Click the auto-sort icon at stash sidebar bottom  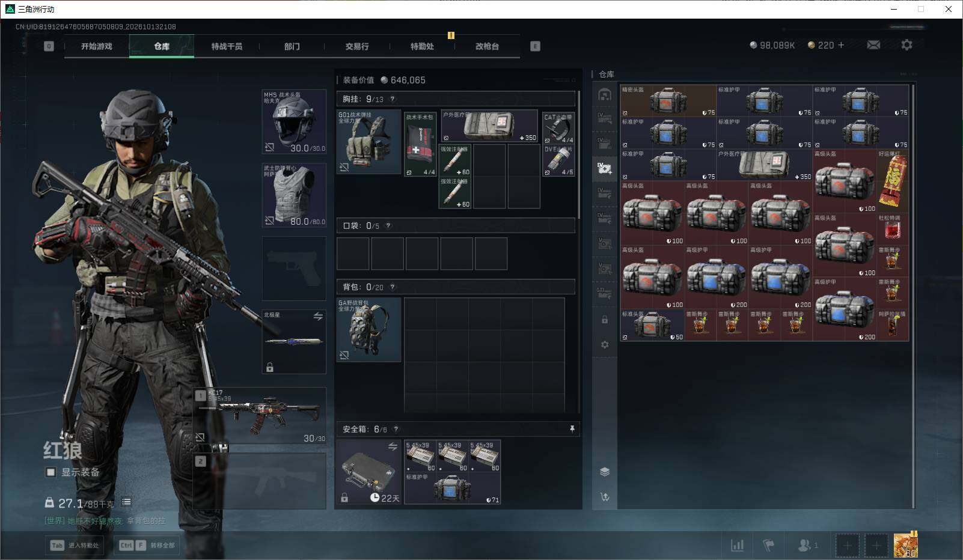pos(605,497)
